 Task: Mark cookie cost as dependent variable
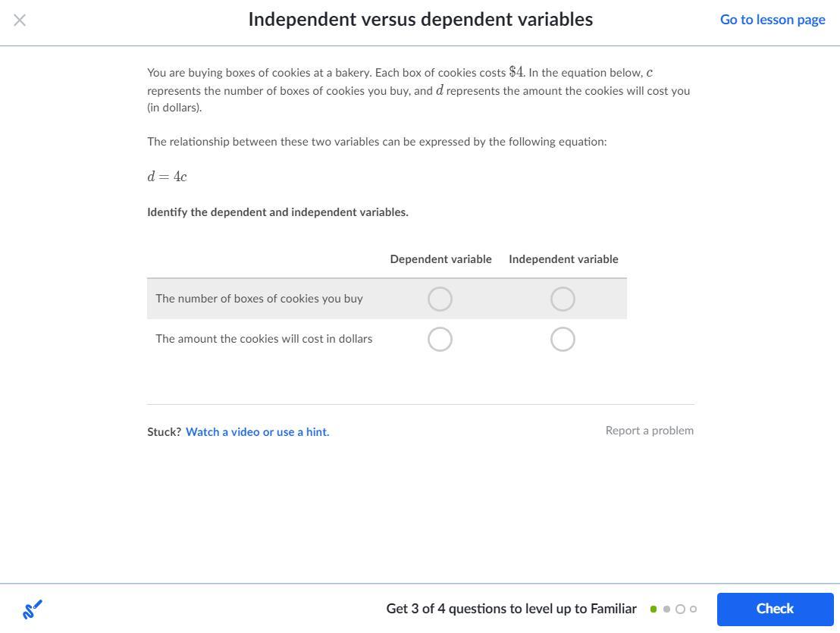coord(440,339)
